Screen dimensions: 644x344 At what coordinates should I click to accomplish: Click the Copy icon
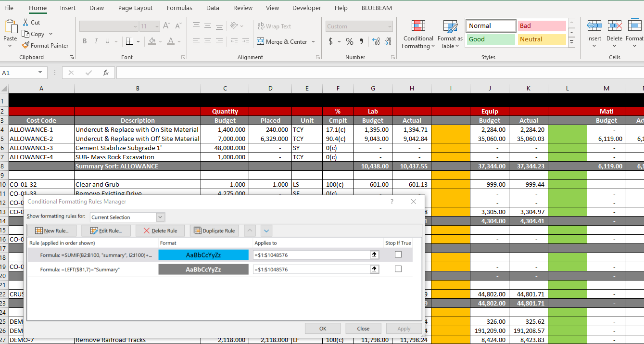(26, 34)
